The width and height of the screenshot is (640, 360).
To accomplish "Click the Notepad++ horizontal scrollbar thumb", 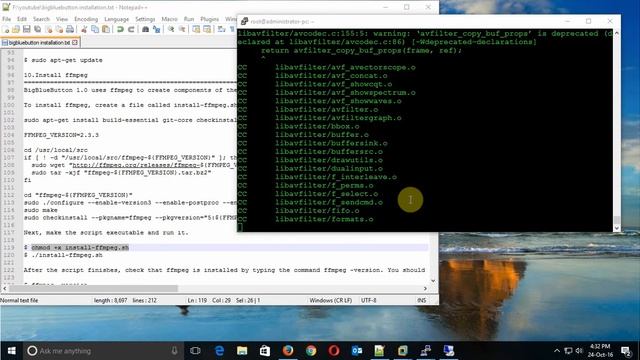I will (x=93, y=288).
